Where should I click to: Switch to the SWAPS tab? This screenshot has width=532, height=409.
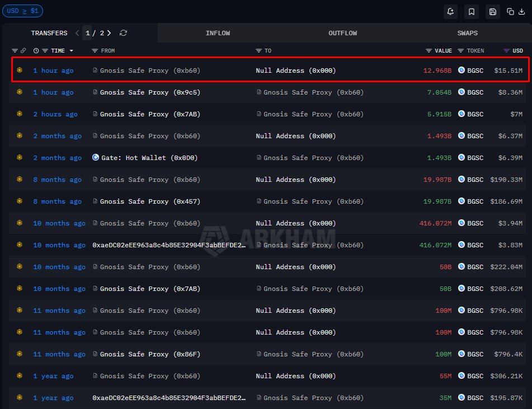[x=467, y=33]
